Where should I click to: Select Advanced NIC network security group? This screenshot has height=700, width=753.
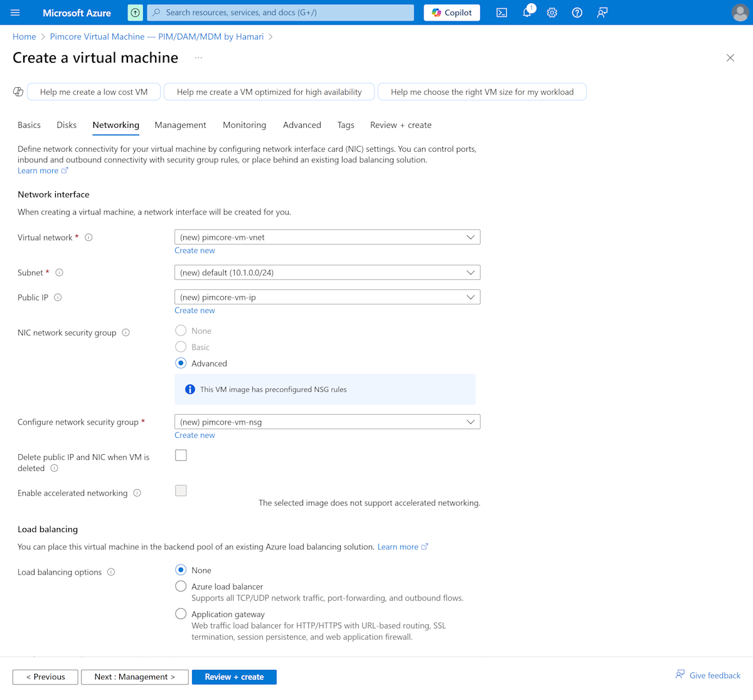[181, 363]
